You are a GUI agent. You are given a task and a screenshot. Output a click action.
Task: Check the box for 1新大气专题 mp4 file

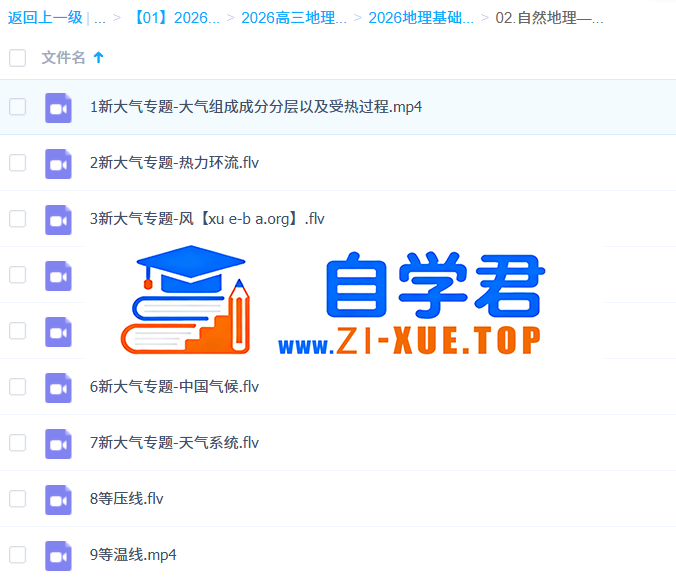18,107
